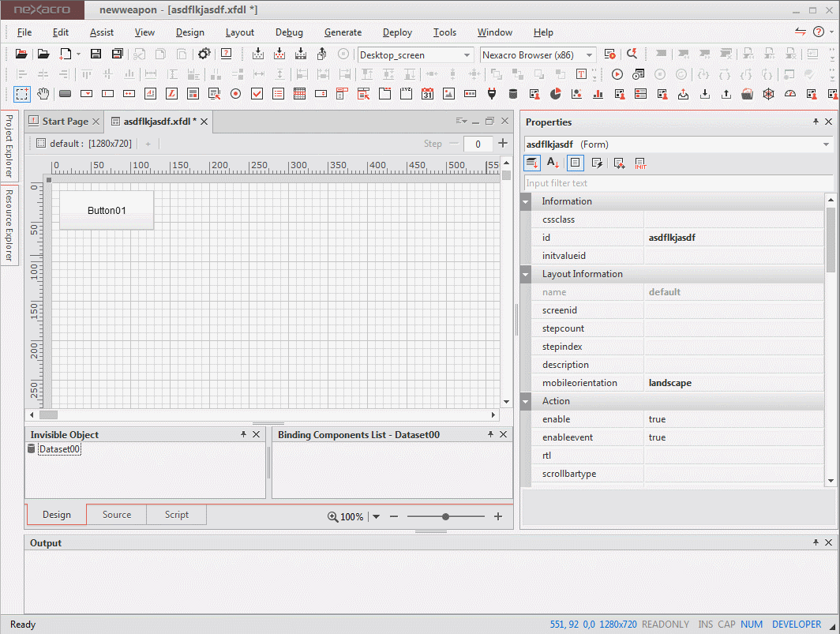Pick the Calendar component icon
This screenshot has width=840, height=634.
tap(427, 94)
